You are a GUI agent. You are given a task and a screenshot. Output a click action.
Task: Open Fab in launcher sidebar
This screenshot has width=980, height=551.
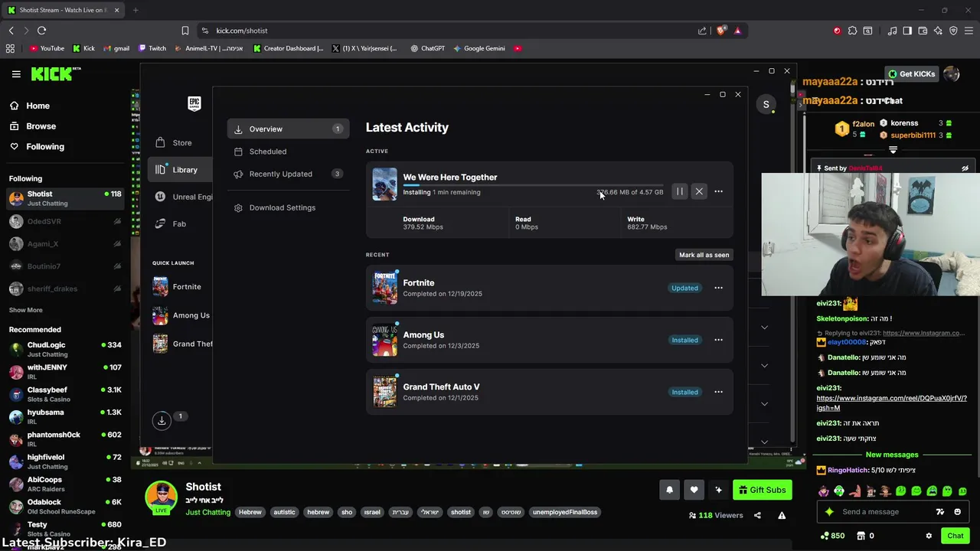pyautogui.click(x=171, y=223)
